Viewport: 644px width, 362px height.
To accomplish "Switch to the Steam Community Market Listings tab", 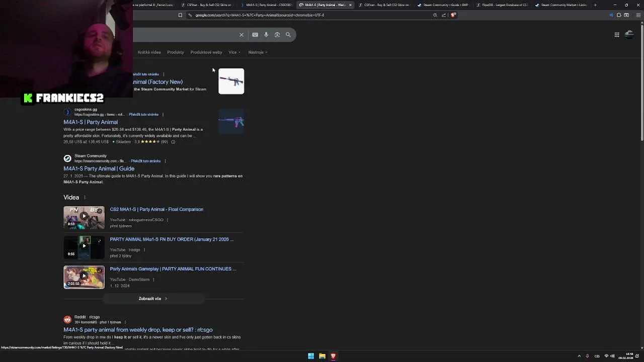I will 560,5.
